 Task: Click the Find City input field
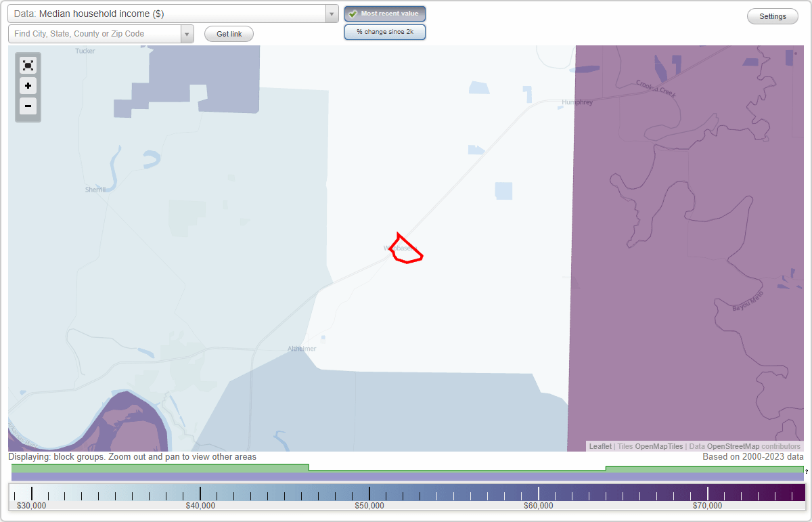point(95,32)
